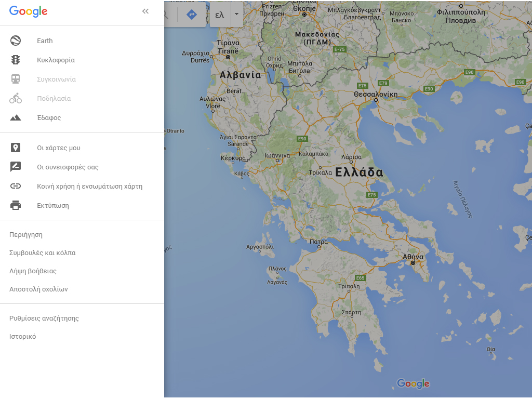This screenshot has width=532, height=399.
Task: Click the map pin icon for Οι χάρτες μου
Action: click(16, 148)
